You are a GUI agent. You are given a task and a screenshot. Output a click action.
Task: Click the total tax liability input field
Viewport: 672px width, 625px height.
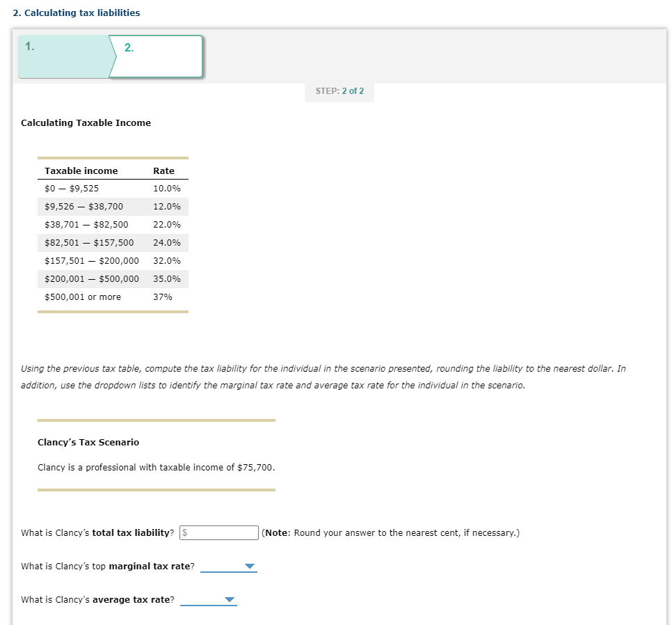(219, 533)
